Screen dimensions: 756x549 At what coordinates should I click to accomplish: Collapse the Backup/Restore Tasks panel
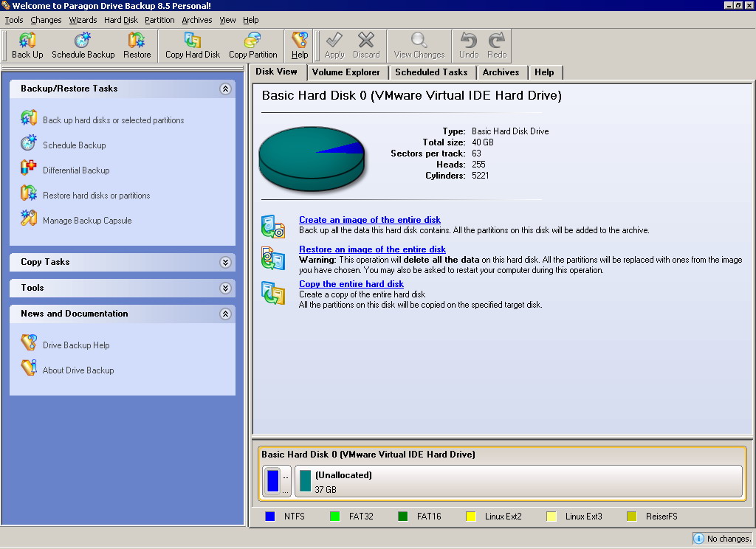pos(225,89)
